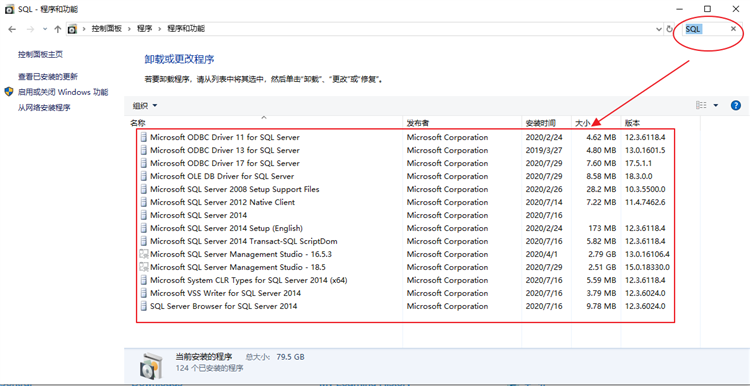This screenshot has width=750, height=386.
Task: Click icon of System CLR Types row
Action: 144,280
